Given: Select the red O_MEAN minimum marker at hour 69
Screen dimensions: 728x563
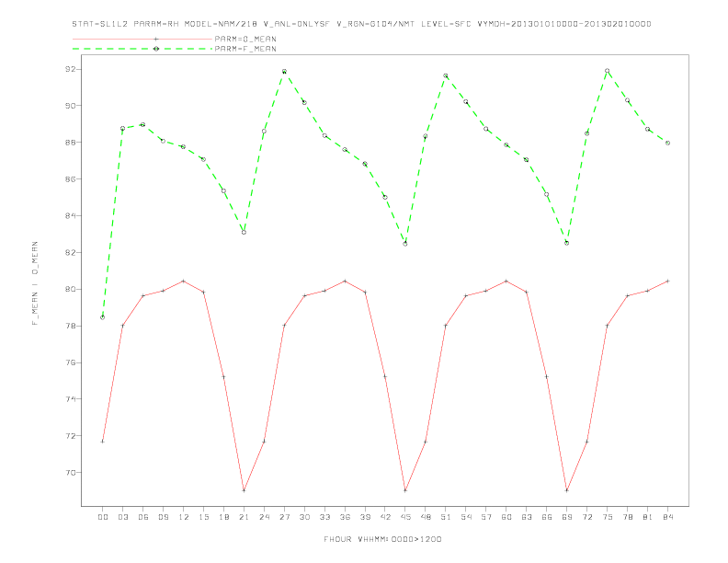Looking at the screenshot, I should tap(567, 490).
